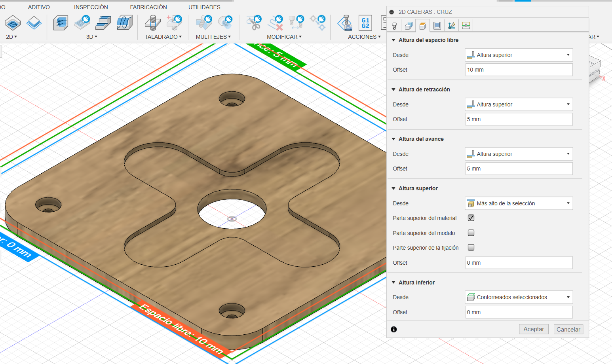The height and width of the screenshot is (364, 612).
Task: Collapse the Altura del avance section
Action: click(x=393, y=139)
